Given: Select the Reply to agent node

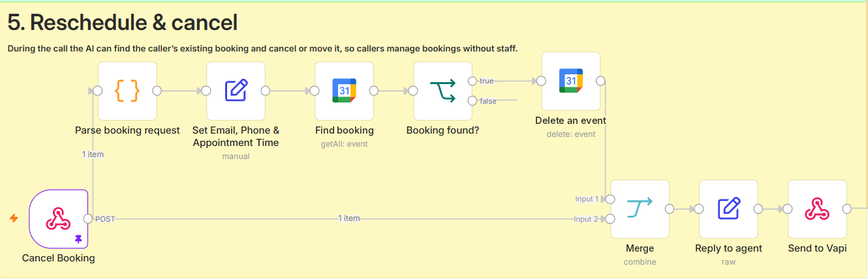Looking at the screenshot, I should pos(729,209).
